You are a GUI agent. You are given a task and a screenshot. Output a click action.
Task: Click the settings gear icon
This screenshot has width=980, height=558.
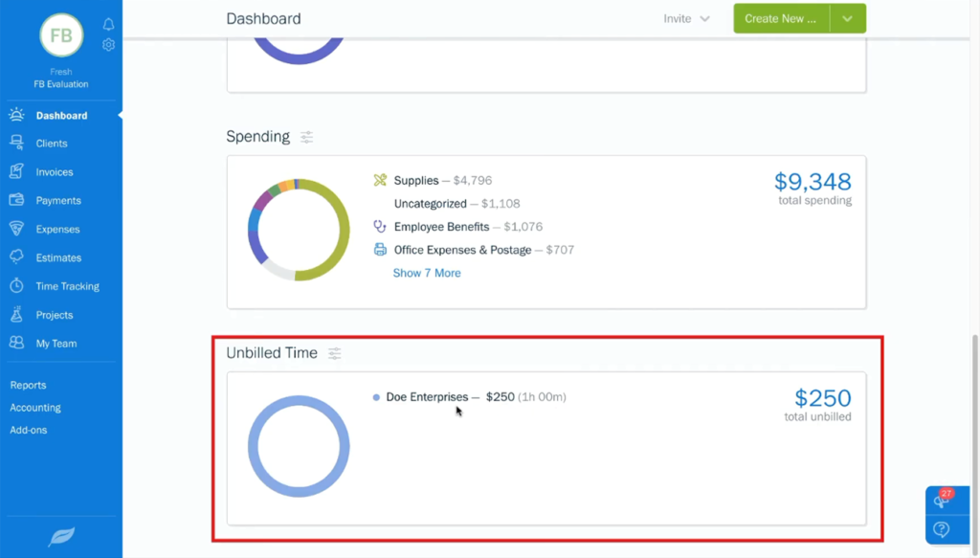click(108, 44)
